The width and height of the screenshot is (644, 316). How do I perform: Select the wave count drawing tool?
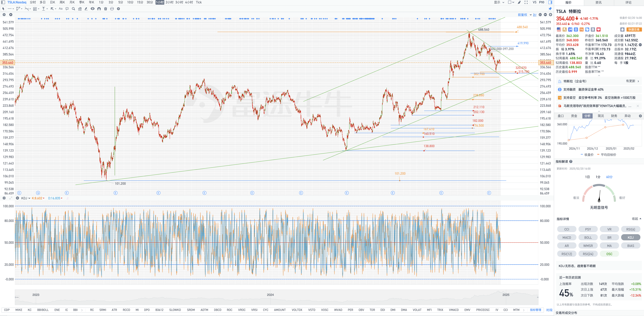(x=26, y=9)
